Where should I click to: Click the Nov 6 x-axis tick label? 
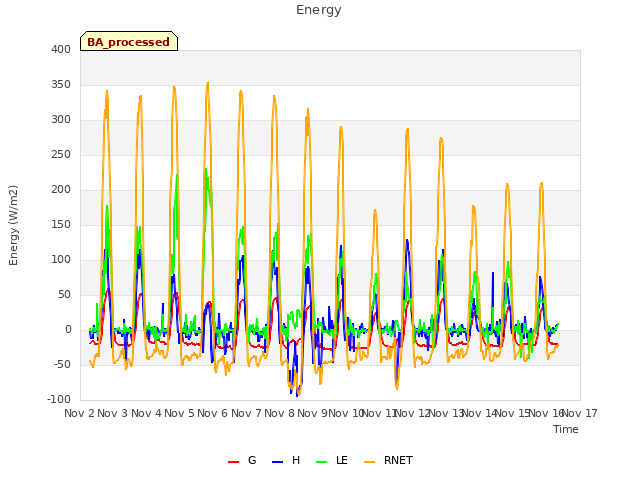coord(213,413)
